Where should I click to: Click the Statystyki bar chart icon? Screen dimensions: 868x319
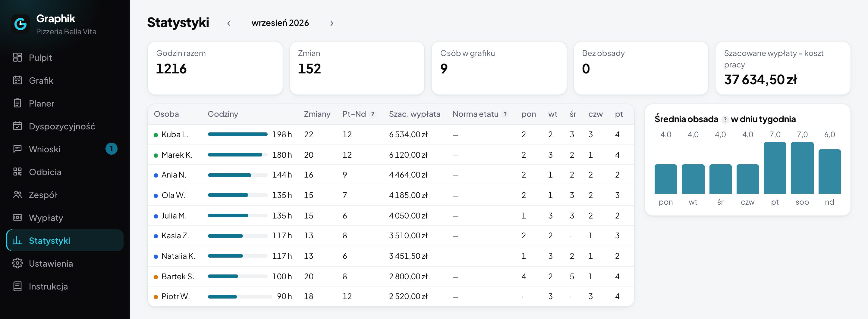[x=17, y=240]
